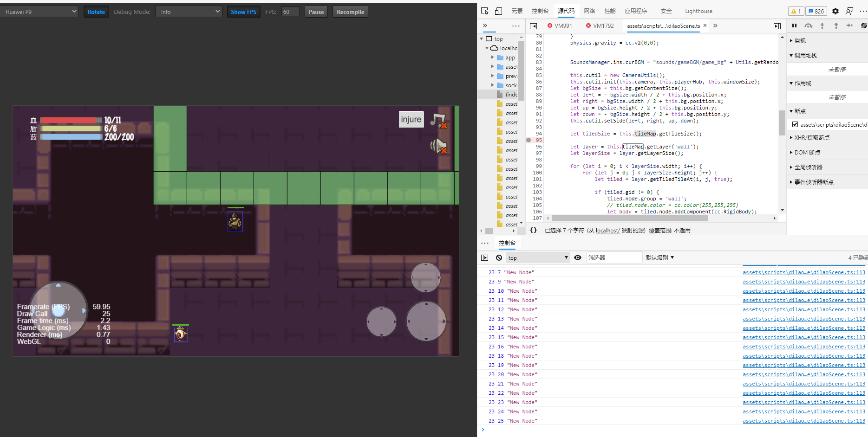
Task: Click the feedback person icon in DevTools
Action: coord(849,11)
